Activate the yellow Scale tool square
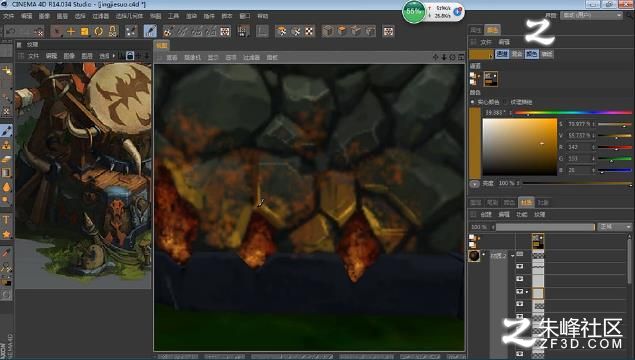The width and height of the screenshot is (635, 360). pos(85,31)
